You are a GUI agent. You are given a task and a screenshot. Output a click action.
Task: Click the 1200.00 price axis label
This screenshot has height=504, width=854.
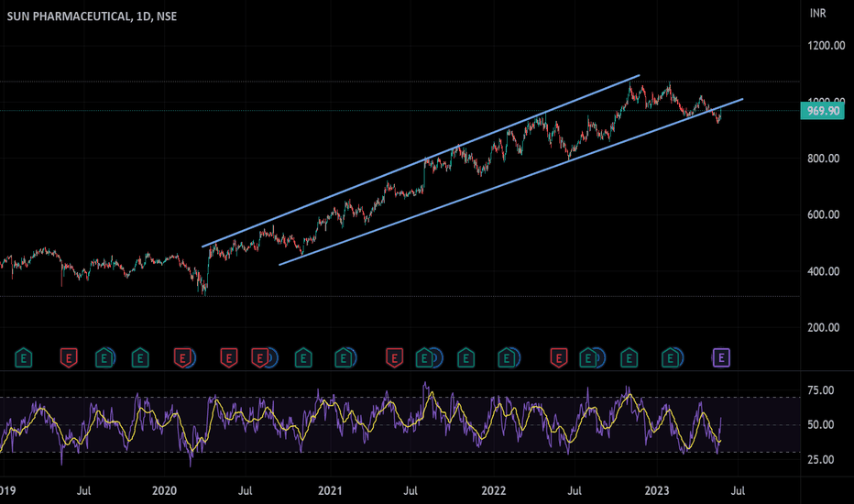click(827, 46)
